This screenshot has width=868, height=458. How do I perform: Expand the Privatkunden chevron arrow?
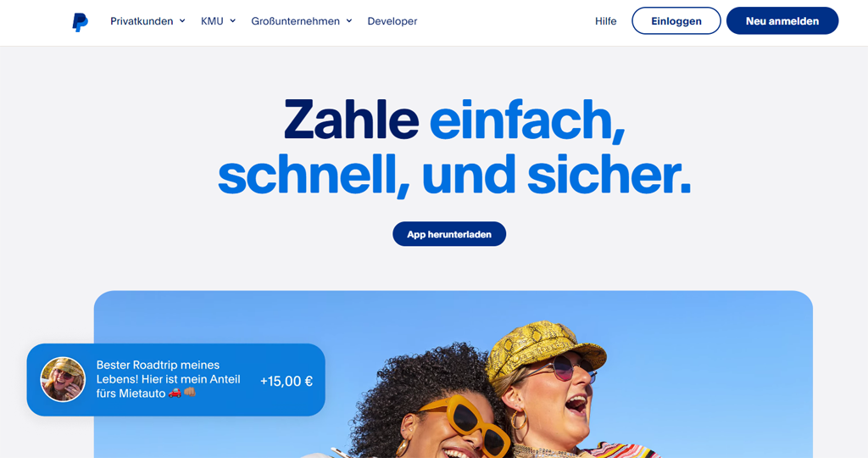pyautogui.click(x=182, y=21)
